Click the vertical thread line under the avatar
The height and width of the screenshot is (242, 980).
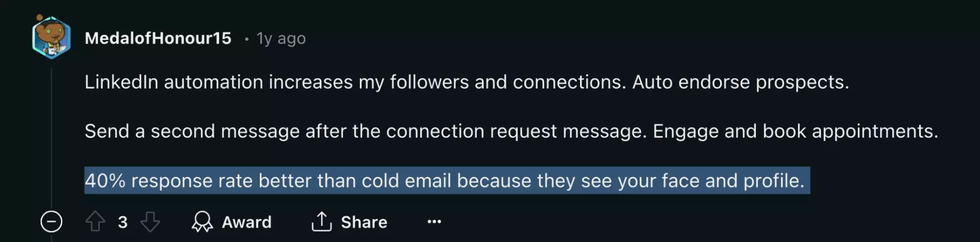pyautogui.click(x=51, y=137)
